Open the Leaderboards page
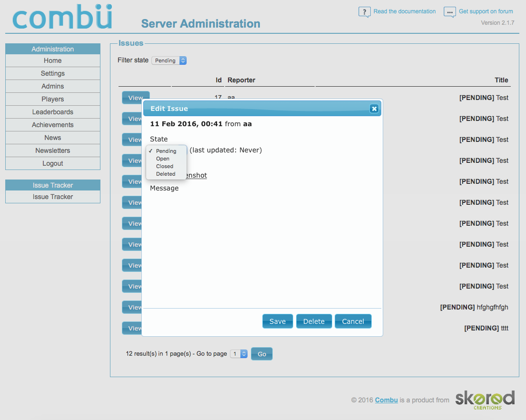526x420 pixels. tap(53, 112)
